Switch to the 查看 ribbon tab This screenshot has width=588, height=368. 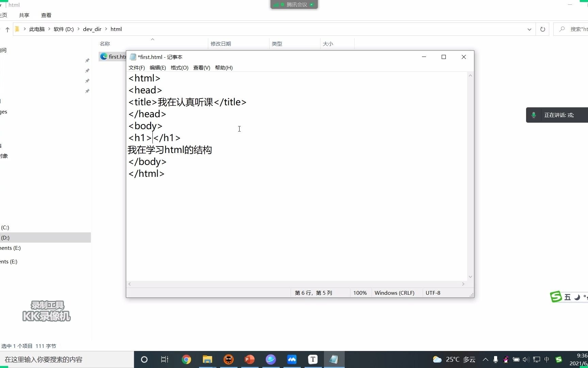click(46, 15)
